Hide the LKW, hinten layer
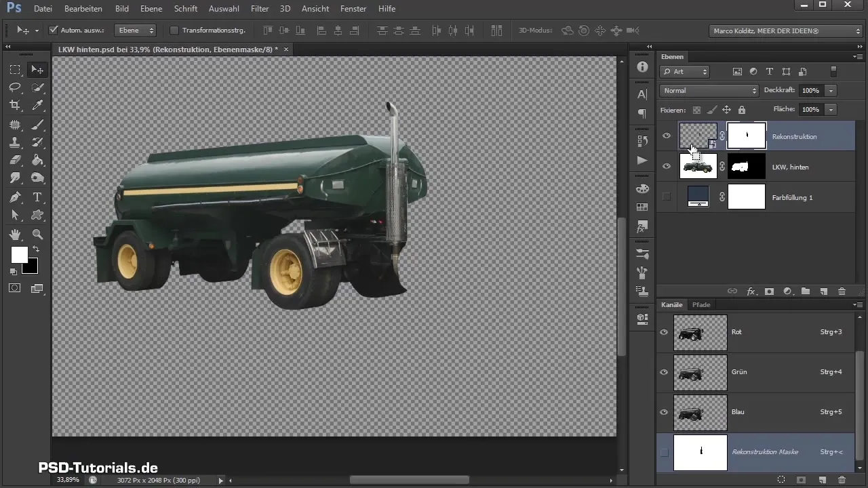This screenshot has width=868, height=488. coord(666,166)
